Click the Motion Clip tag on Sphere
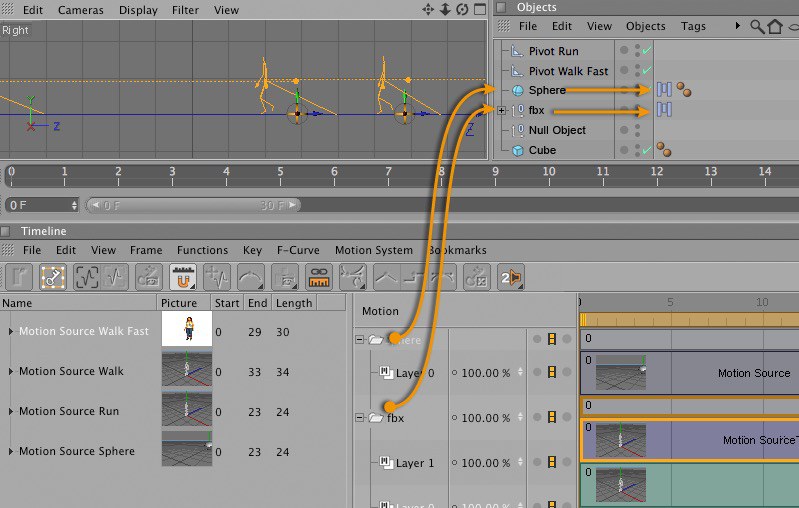Viewport: 799px width, 508px height. [664, 90]
